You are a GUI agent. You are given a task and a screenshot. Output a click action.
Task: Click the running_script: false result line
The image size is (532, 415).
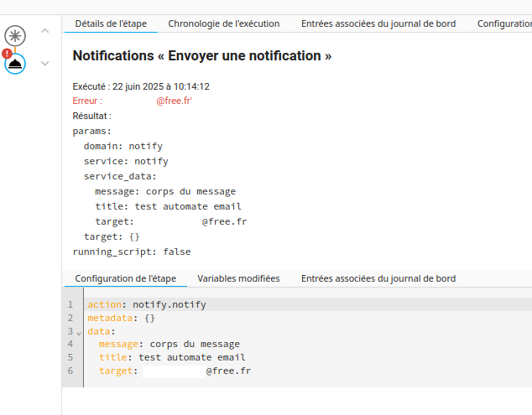[x=132, y=252]
